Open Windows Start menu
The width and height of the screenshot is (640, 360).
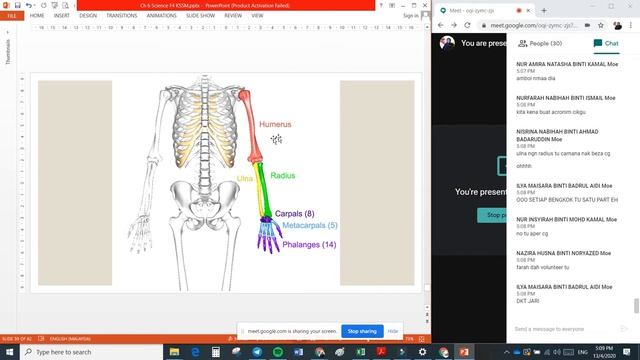tap(9, 352)
